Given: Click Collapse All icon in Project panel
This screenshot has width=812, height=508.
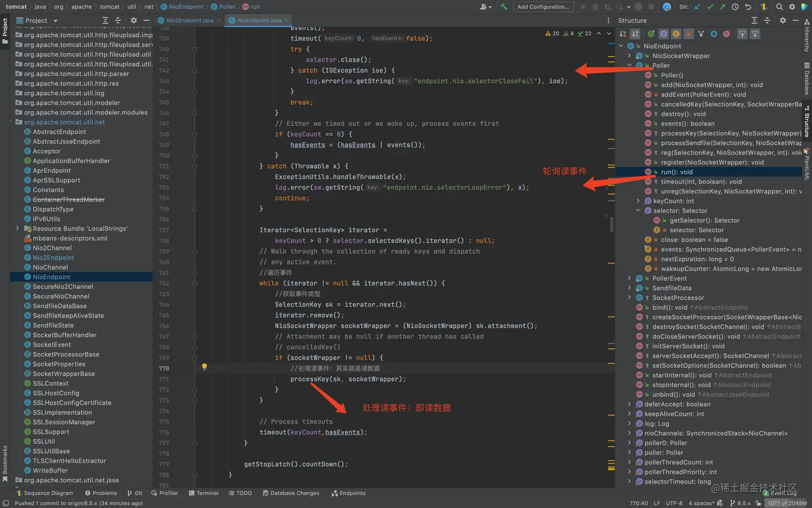Looking at the screenshot, I should point(118,20).
